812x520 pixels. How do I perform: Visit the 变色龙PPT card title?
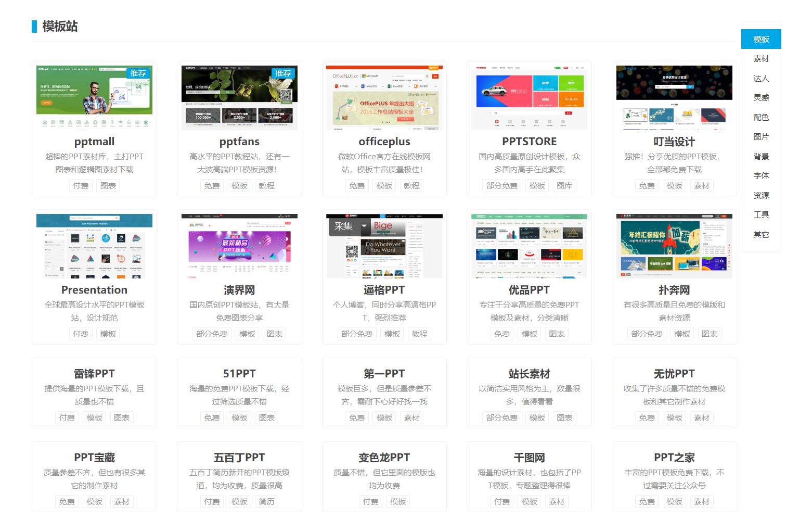(384, 458)
